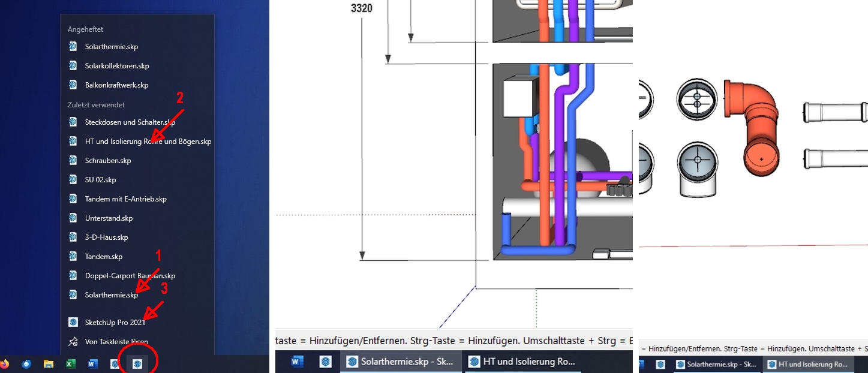The image size is (868, 373).
Task: Click the active Solarthermie.skp taskbar button
Action: 401,362
